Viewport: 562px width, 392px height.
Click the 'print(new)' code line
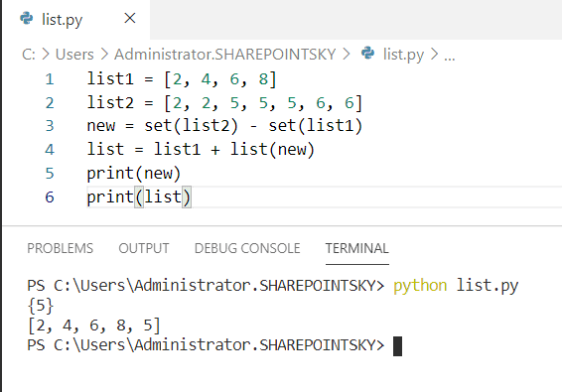coord(134,174)
